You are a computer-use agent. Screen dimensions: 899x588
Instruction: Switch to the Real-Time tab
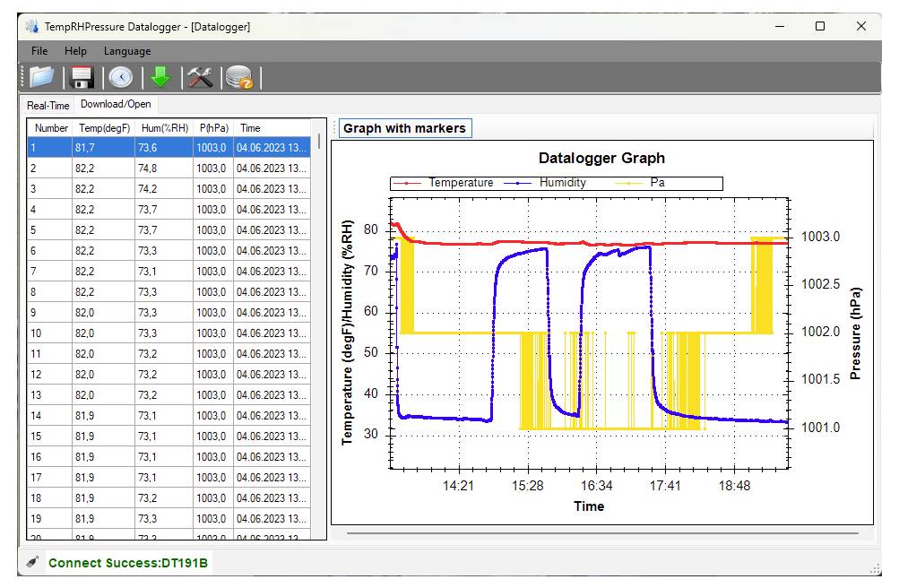tap(48, 106)
